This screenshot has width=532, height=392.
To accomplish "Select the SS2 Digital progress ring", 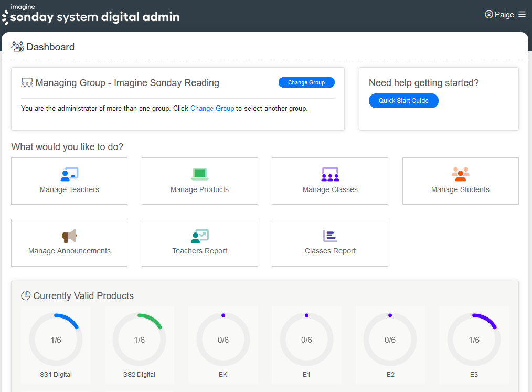I will [x=139, y=340].
